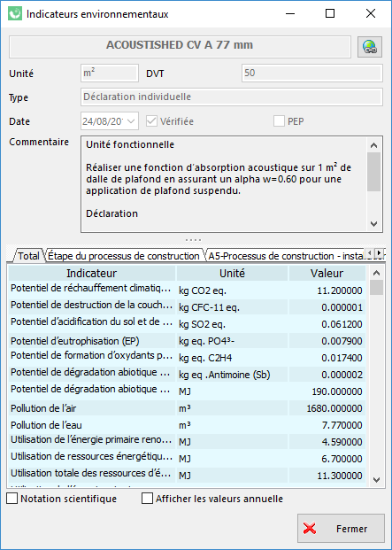Click the Type field Déclaration individuelle
The height and width of the screenshot is (550, 392).
click(x=232, y=97)
